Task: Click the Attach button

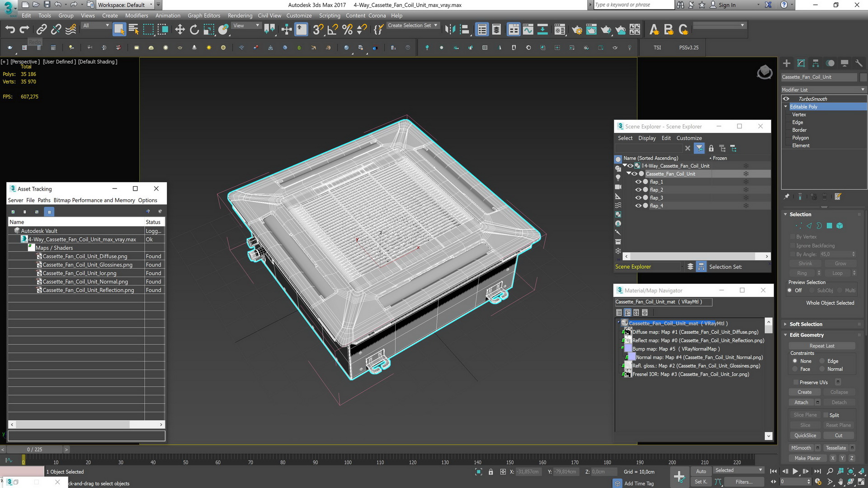Action: point(801,403)
